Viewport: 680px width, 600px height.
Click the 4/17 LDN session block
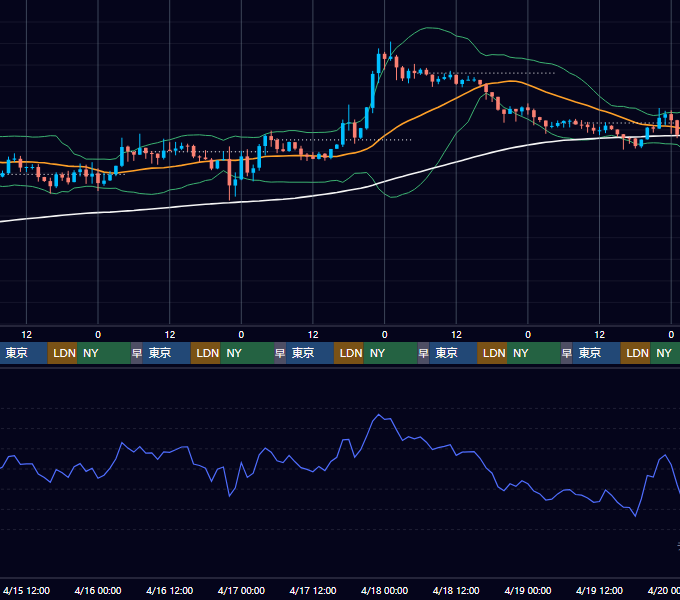click(349, 353)
